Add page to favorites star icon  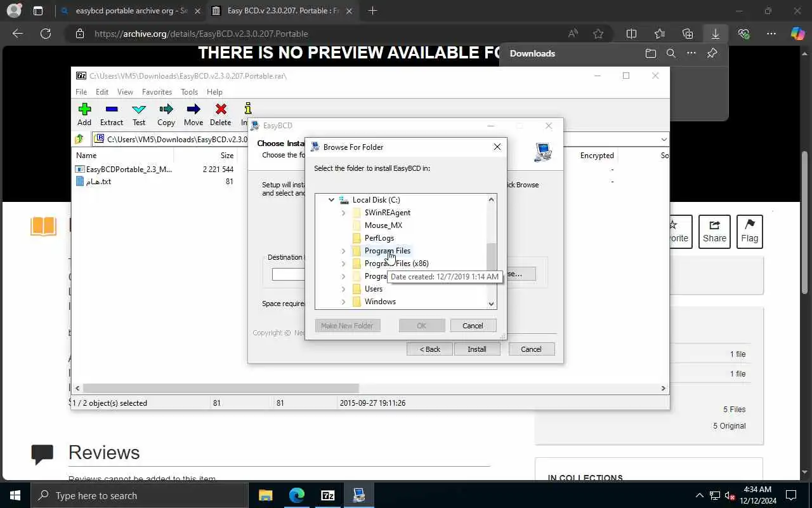[x=598, y=34]
